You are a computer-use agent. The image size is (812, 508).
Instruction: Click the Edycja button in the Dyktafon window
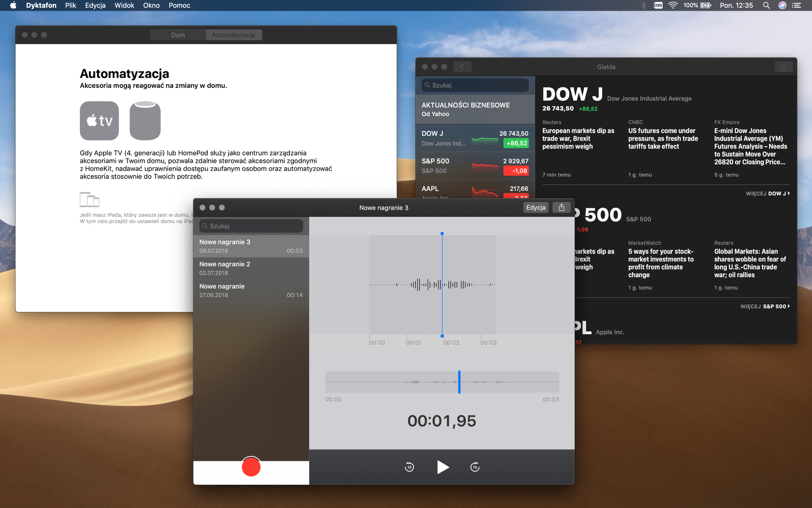pyautogui.click(x=536, y=207)
